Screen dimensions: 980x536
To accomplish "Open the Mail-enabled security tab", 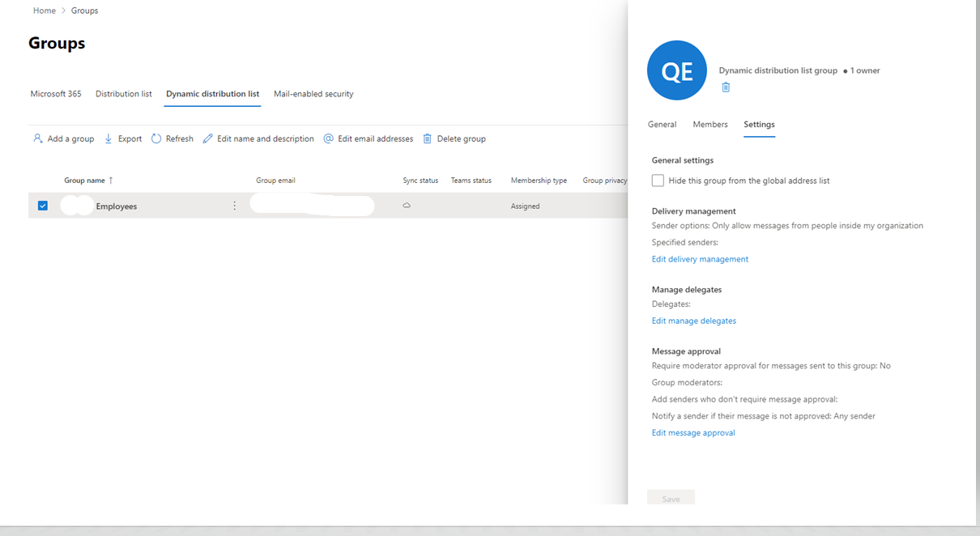I will (313, 94).
